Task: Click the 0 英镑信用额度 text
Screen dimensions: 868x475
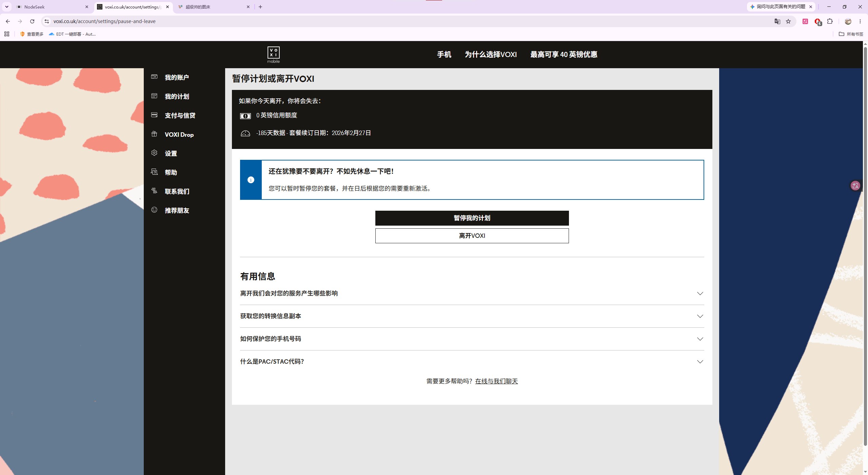Action: [277, 115]
